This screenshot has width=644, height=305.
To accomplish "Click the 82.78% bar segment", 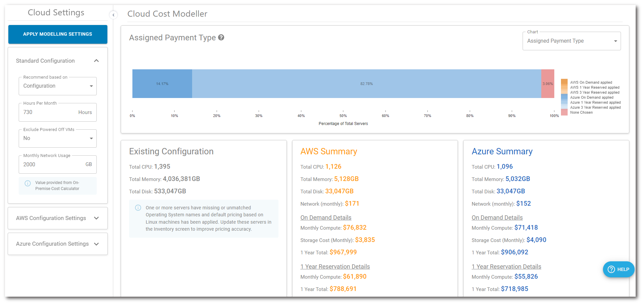I will click(366, 84).
